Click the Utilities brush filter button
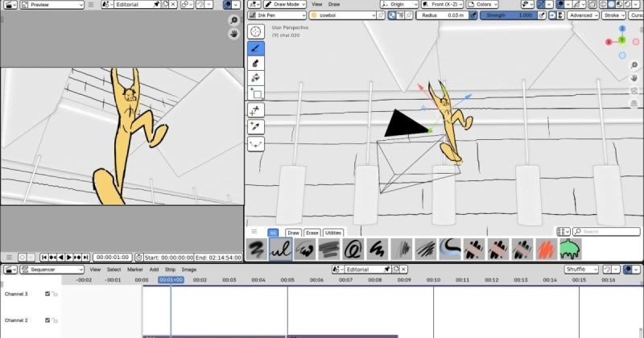Image resolution: width=644 pixels, height=338 pixels. click(333, 233)
